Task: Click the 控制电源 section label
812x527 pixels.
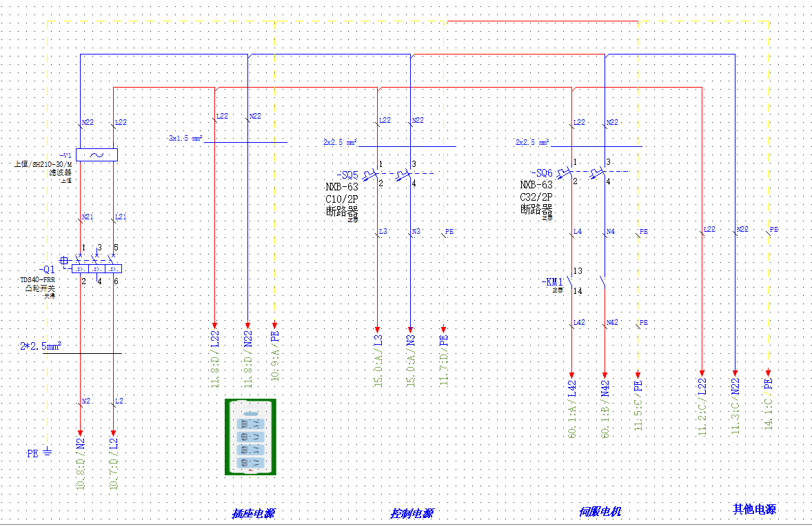Action: pyautogui.click(x=412, y=513)
